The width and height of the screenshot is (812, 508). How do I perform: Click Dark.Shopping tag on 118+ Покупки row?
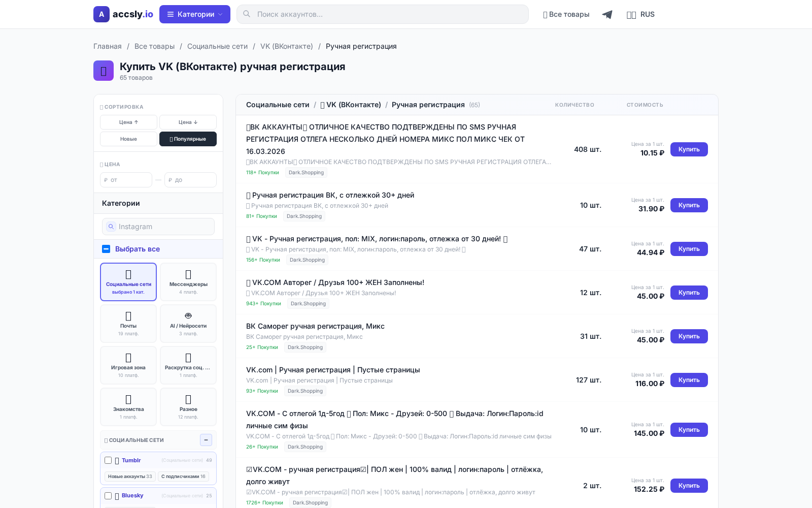(x=306, y=173)
